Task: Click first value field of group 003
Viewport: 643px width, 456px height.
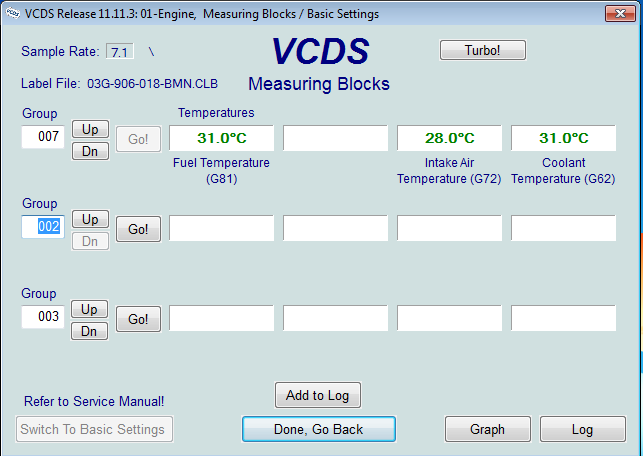Action: tap(221, 318)
